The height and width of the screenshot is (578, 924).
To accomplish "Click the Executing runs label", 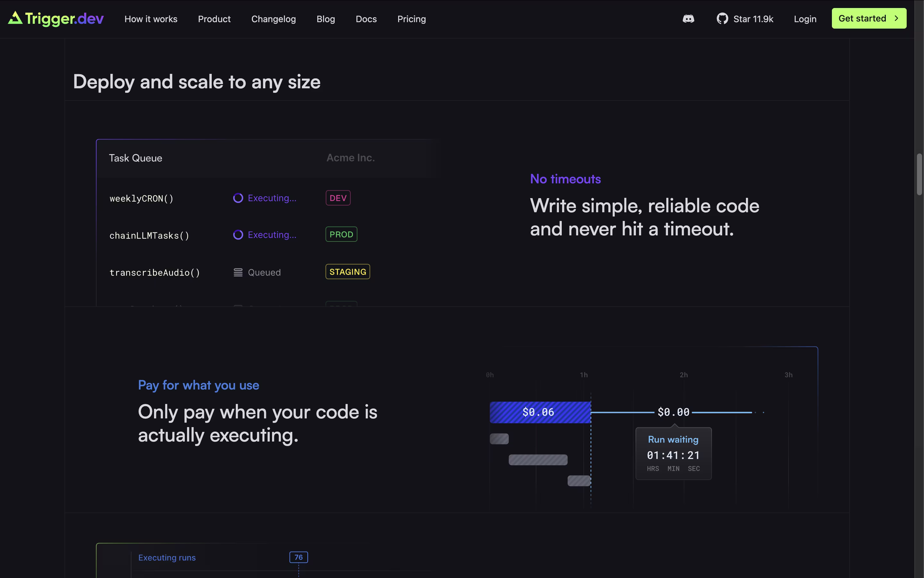I will click(167, 558).
